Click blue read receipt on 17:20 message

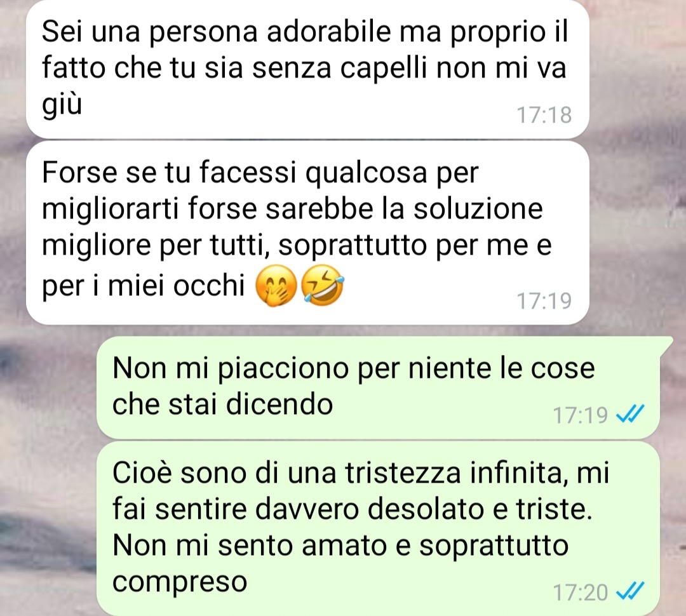630,591
